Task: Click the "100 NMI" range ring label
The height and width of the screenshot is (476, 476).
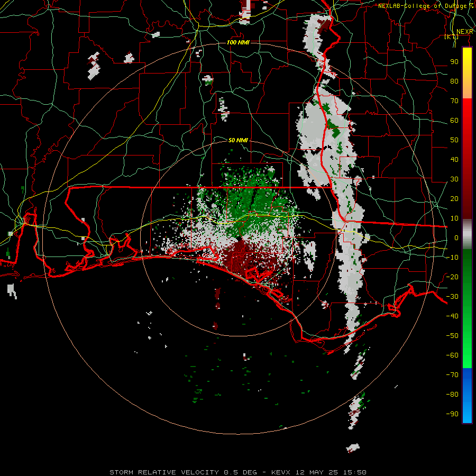Action: (238, 42)
